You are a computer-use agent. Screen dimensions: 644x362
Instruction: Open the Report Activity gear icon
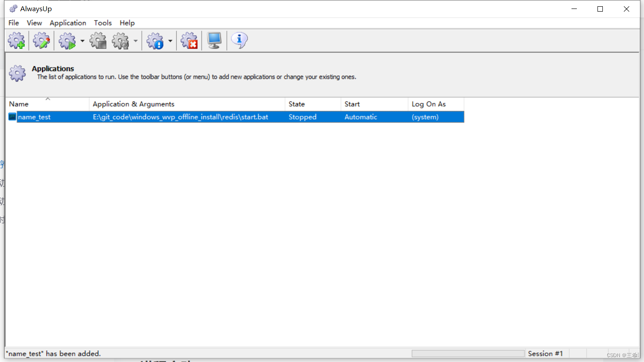click(155, 40)
